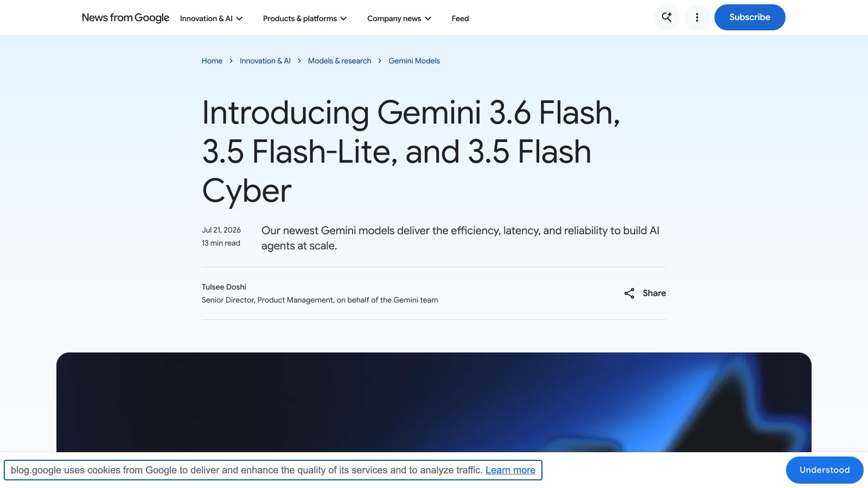The width and height of the screenshot is (868, 488).
Task: Click the author name Tulsee Doshi
Action: (224, 287)
